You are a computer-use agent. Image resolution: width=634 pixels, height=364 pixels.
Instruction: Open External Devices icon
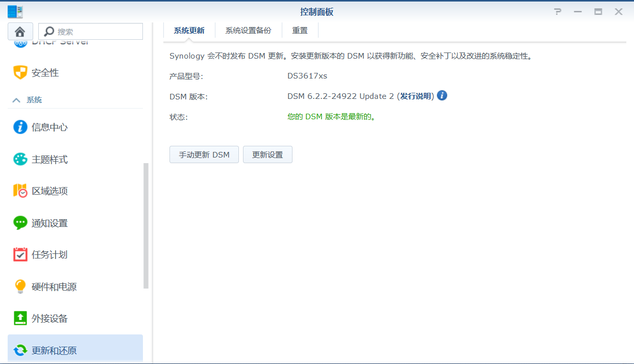[x=20, y=319]
